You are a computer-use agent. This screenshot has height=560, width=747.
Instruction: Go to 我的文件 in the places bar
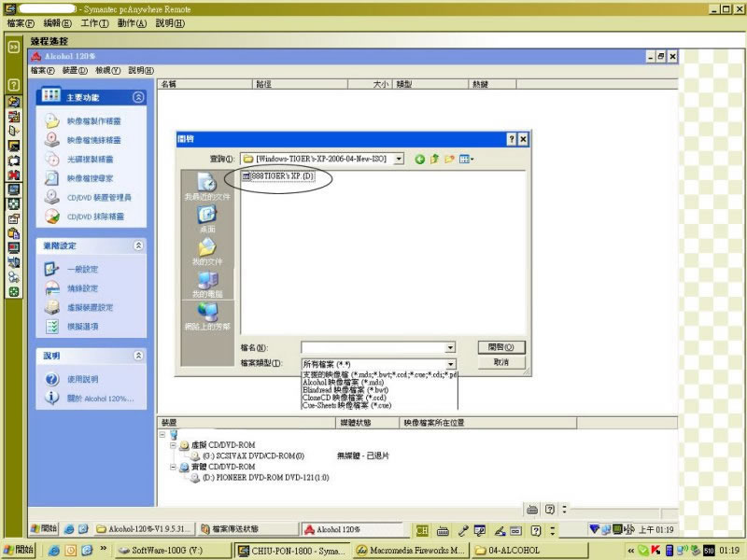(x=207, y=251)
